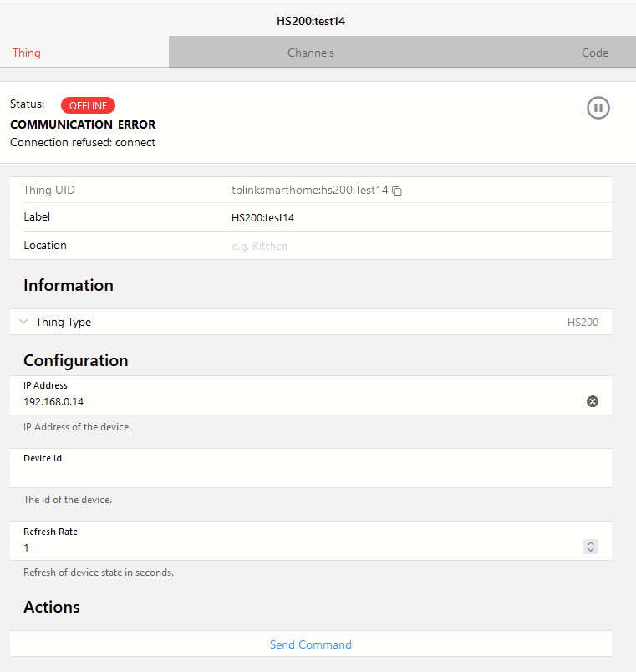
Task: Click into the IP Address field
Action: coord(293,401)
